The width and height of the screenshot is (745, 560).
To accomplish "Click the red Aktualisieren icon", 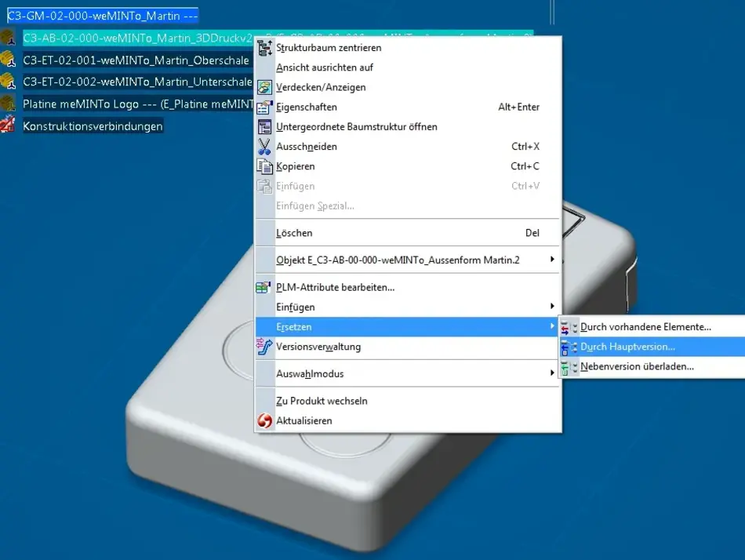I will 265,421.
